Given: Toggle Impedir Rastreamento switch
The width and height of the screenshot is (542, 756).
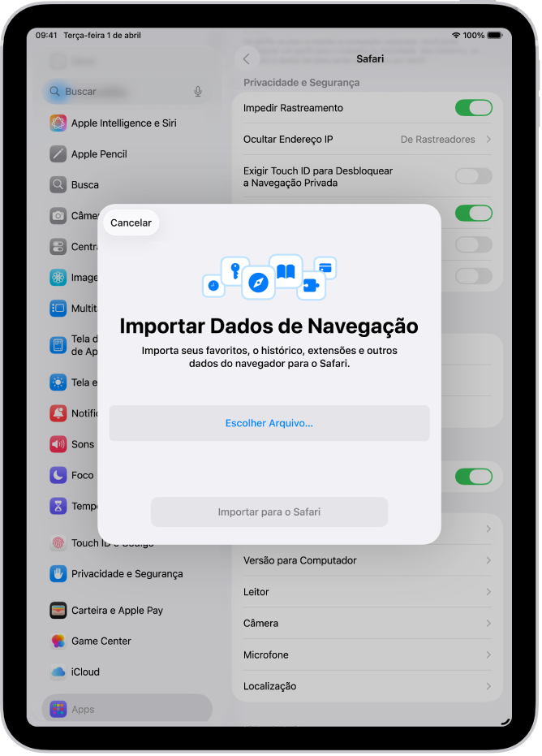Looking at the screenshot, I should point(474,108).
